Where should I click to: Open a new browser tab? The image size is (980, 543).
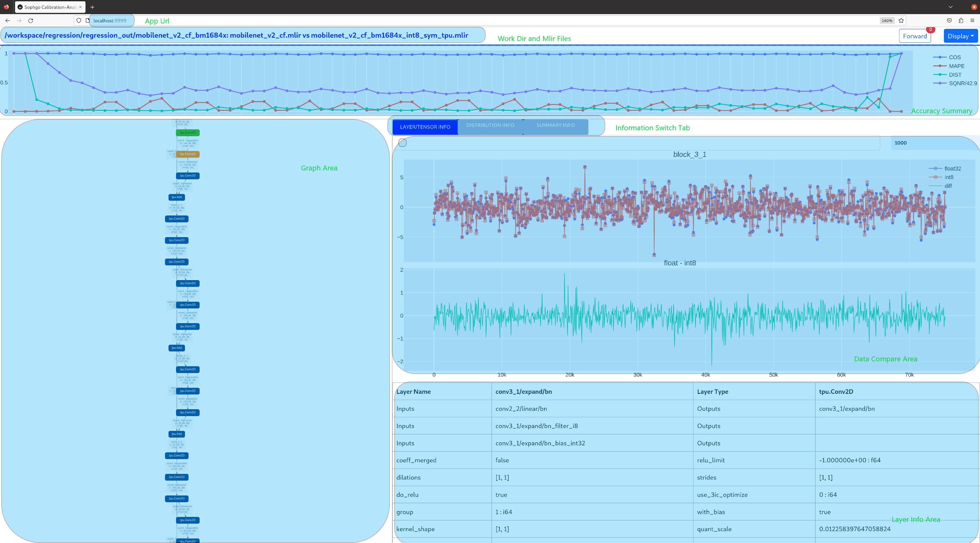(93, 7)
